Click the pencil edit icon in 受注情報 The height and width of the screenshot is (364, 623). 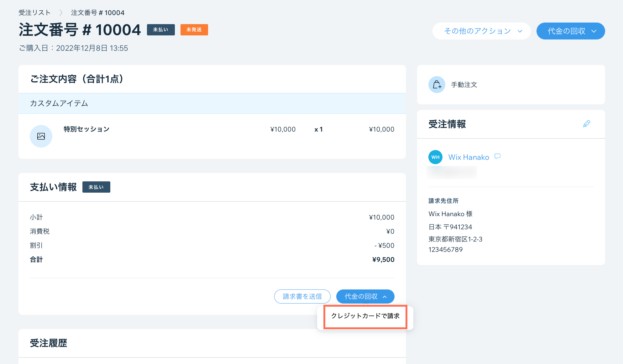(587, 124)
